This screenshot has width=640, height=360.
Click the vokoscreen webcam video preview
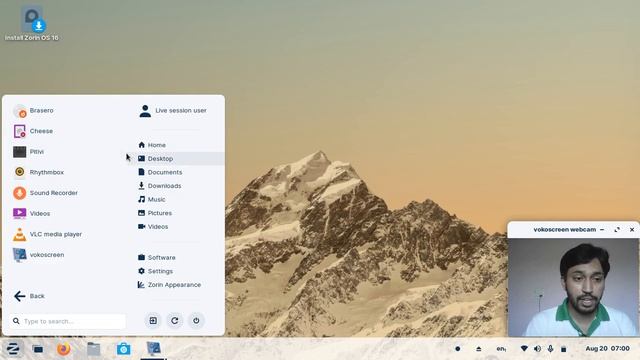[x=573, y=287]
